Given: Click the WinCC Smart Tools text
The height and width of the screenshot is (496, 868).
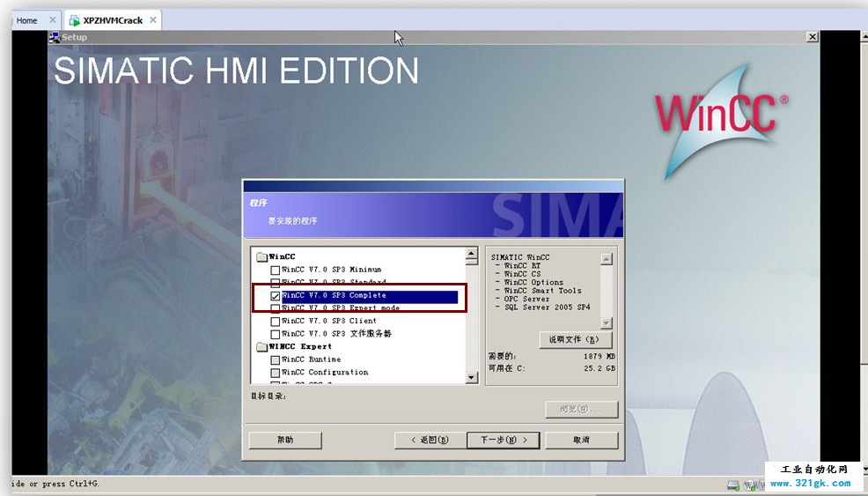Looking at the screenshot, I should coord(542,291).
